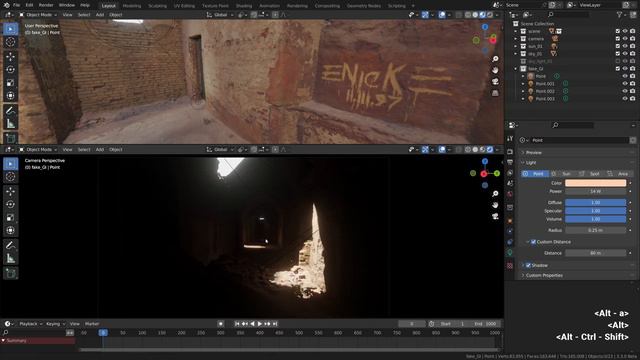Toggle camera view icon in top viewport
The width and height of the screenshot is (640, 360).
tap(495, 82)
